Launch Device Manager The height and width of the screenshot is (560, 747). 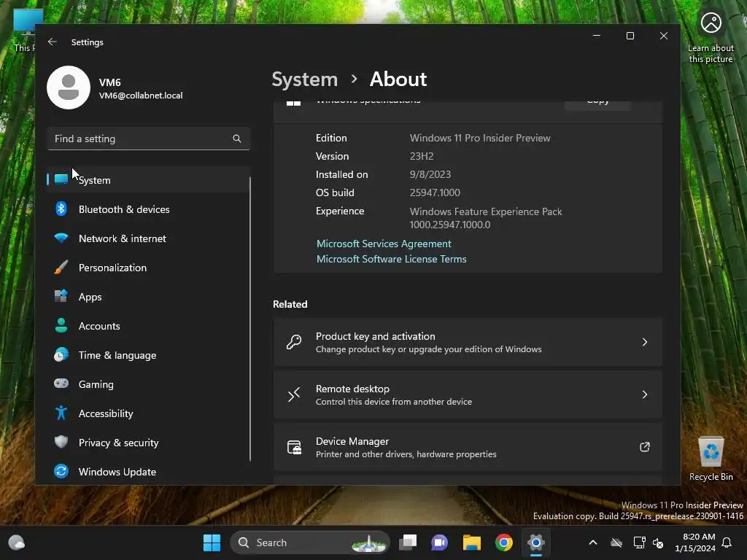[x=468, y=447]
